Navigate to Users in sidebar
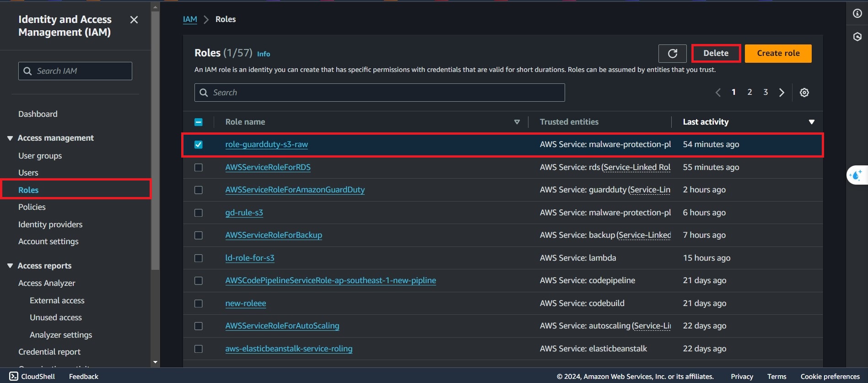This screenshot has height=383, width=868. (x=28, y=173)
